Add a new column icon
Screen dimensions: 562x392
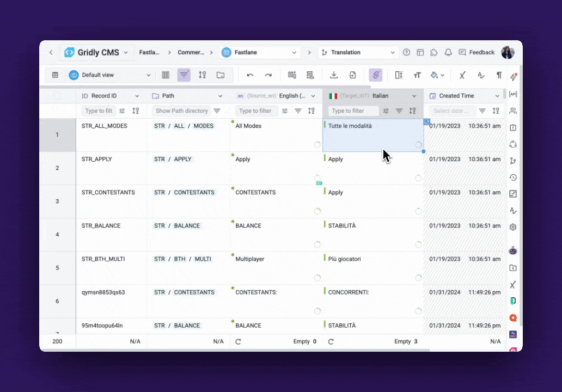point(292,75)
